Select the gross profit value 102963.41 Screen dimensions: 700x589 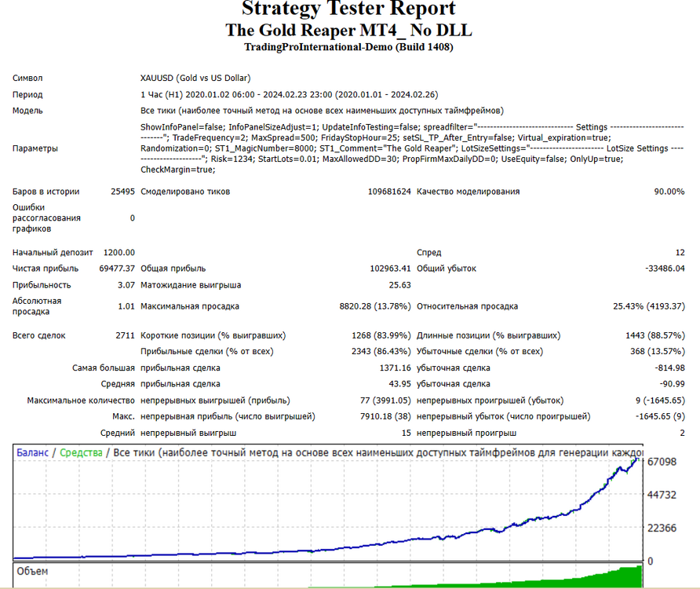tap(390, 269)
